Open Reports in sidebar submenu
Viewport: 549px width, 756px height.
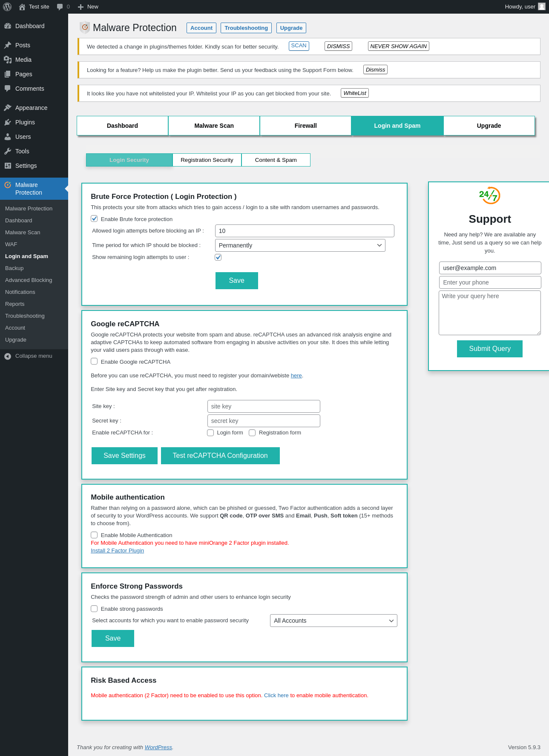coord(15,304)
